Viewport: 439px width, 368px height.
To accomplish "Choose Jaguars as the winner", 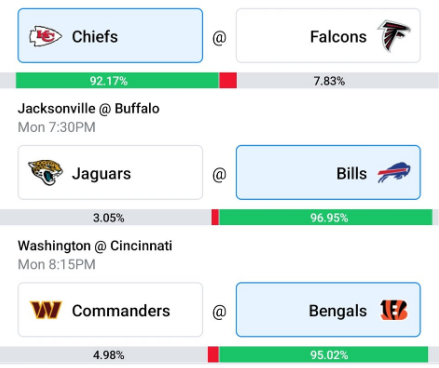I will pyautogui.click(x=110, y=172).
